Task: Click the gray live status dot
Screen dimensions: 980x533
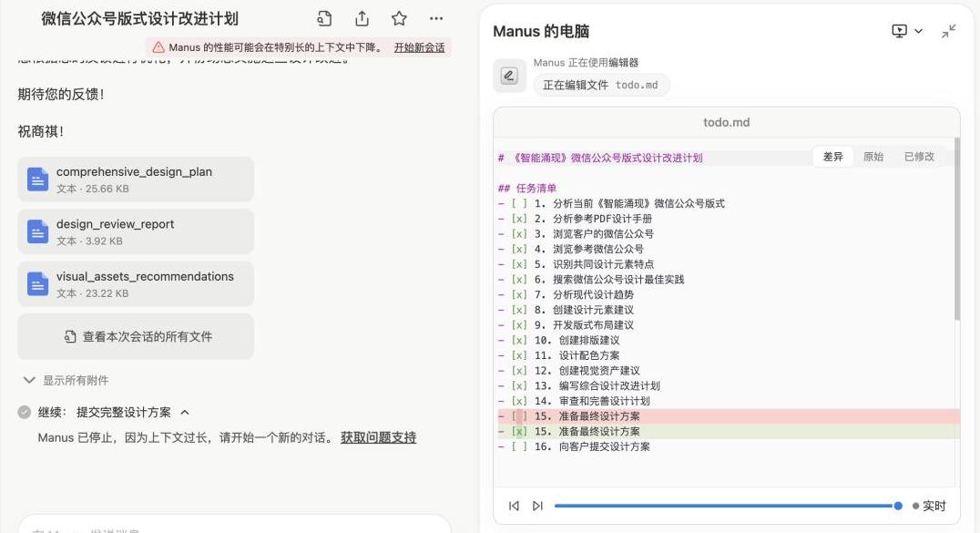Action: pyautogui.click(x=915, y=506)
